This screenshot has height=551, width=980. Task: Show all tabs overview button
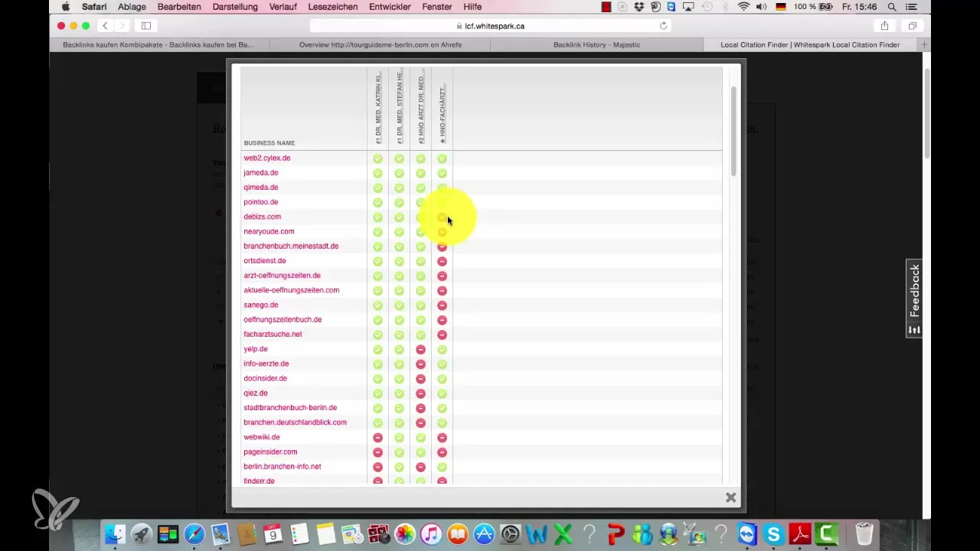click(x=912, y=25)
